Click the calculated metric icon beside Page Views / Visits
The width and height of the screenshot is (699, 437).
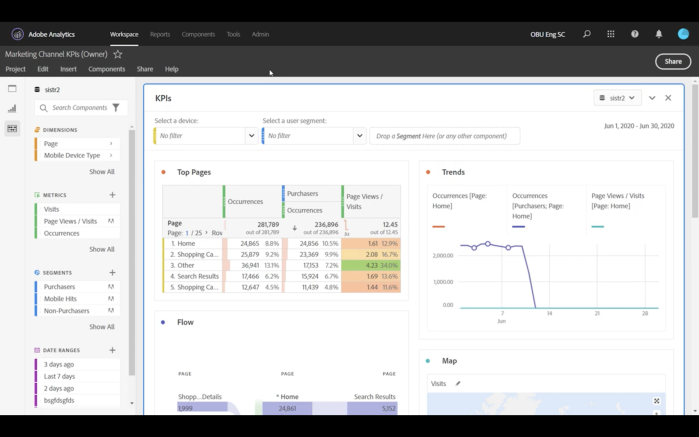point(111,221)
